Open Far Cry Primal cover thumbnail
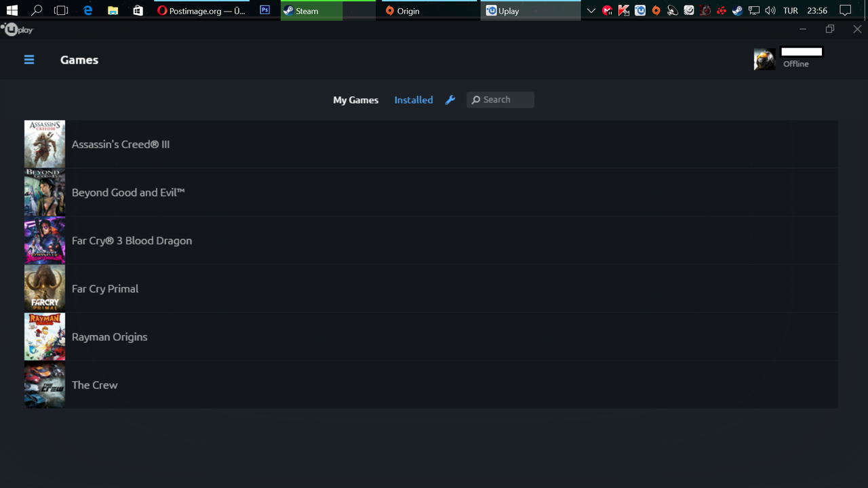 [45, 288]
